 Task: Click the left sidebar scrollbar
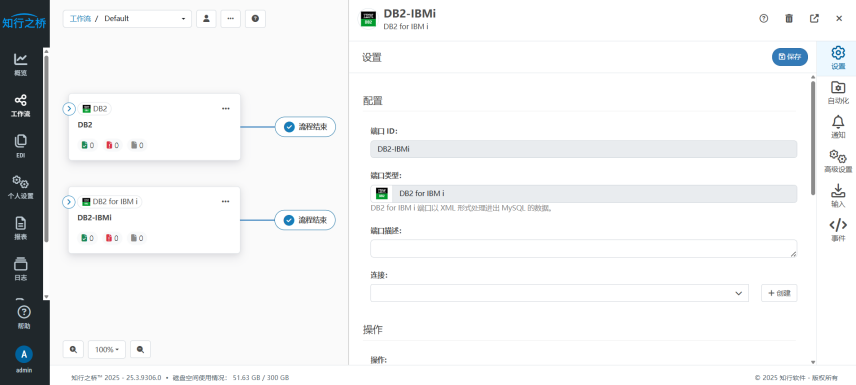(46, 149)
